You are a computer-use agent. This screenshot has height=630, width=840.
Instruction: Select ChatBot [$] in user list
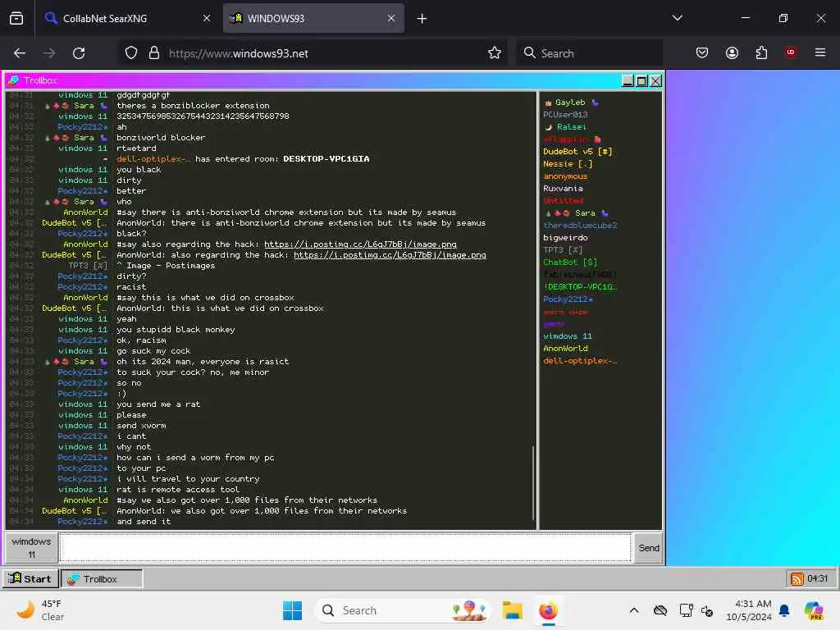[570, 262]
